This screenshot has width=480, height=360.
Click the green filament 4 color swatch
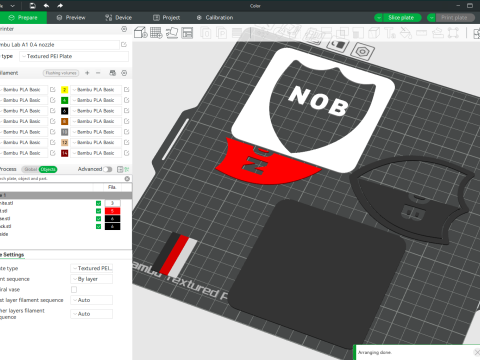[x=65, y=100]
